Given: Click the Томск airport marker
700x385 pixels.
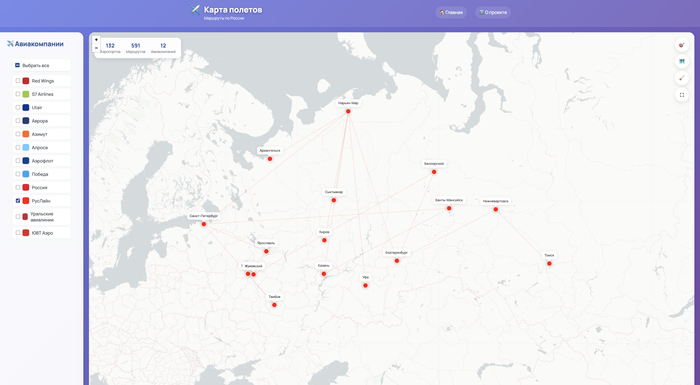Looking at the screenshot, I should [x=549, y=264].
